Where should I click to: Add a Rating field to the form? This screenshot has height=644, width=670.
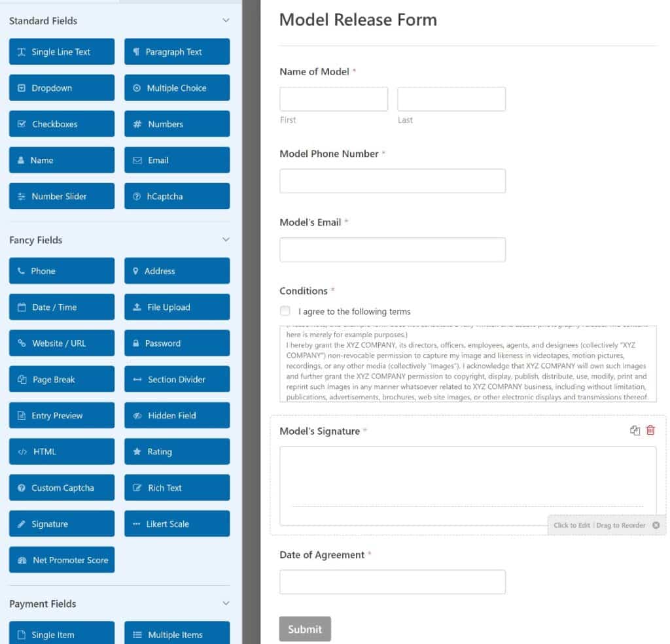click(177, 451)
